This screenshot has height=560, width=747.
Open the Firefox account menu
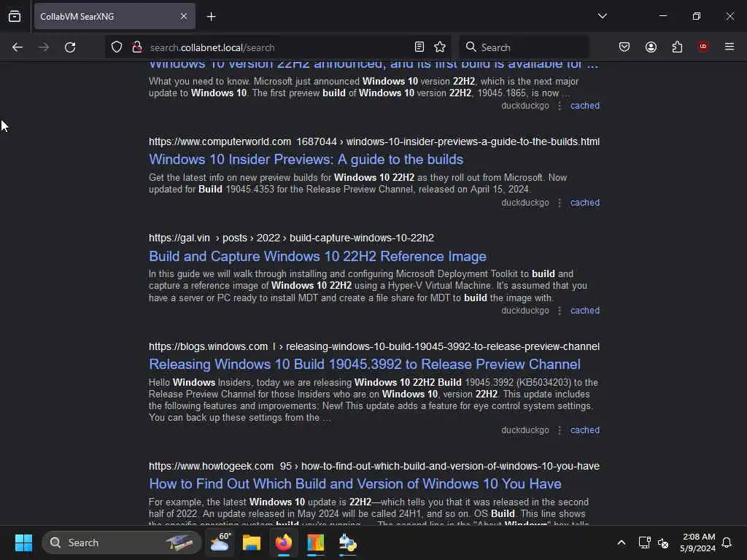pos(651,47)
